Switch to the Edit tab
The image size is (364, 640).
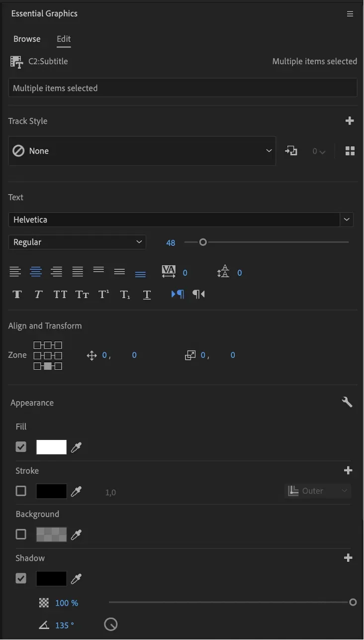click(64, 39)
